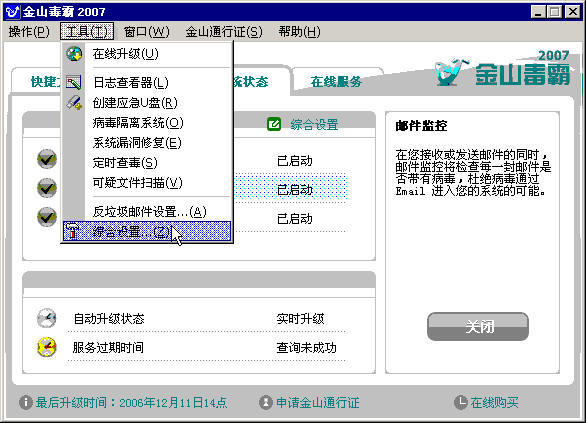Click the log viewer icon beside 日志查看器

click(x=74, y=82)
